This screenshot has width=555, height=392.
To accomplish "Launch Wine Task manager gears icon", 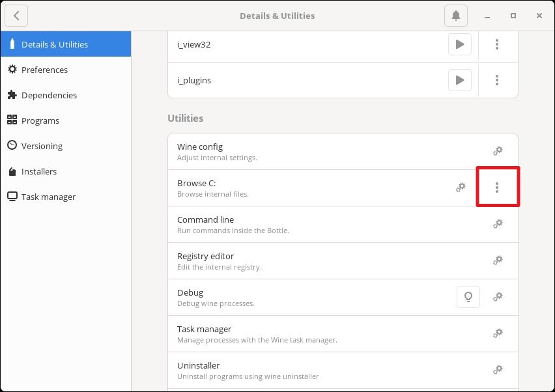I will [498, 333].
